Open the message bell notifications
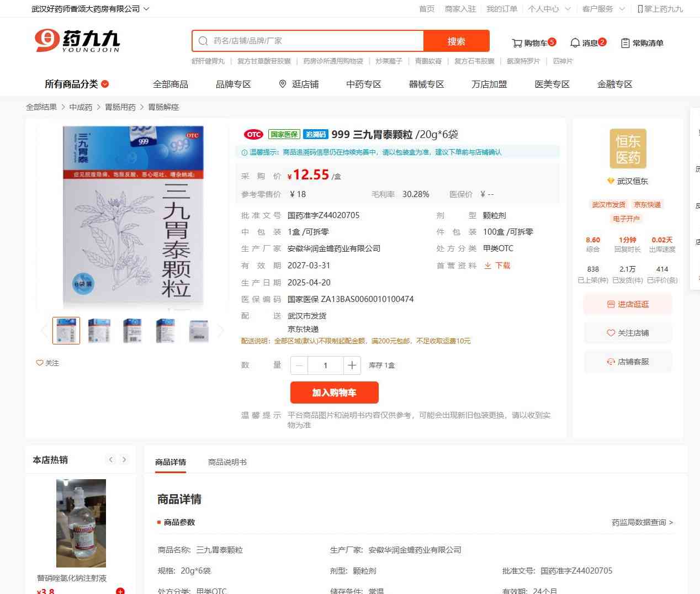This screenshot has height=594, width=700. pyautogui.click(x=575, y=43)
